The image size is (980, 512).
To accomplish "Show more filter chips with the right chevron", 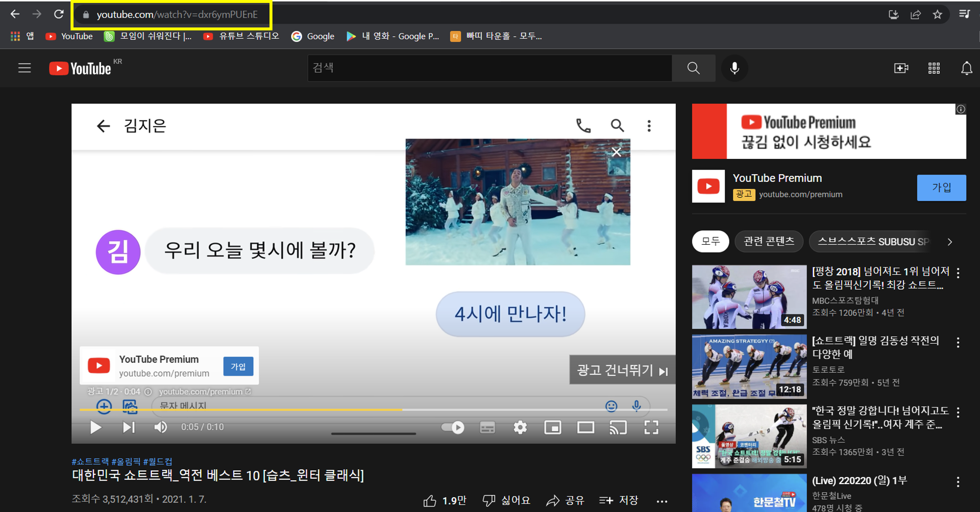I will (950, 242).
